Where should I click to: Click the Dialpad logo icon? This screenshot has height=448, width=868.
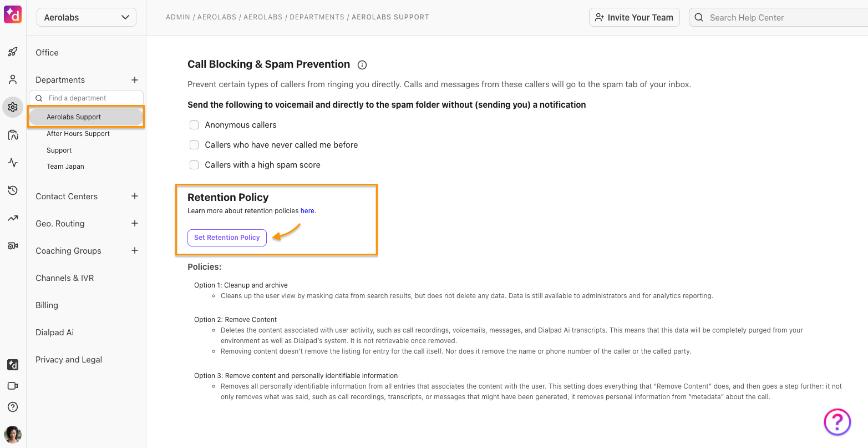[x=13, y=14]
